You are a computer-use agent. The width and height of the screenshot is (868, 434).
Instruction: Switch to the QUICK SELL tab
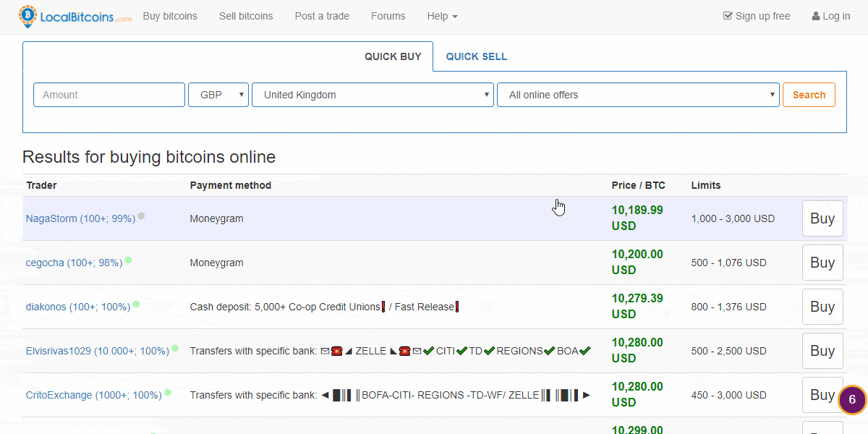click(x=477, y=56)
